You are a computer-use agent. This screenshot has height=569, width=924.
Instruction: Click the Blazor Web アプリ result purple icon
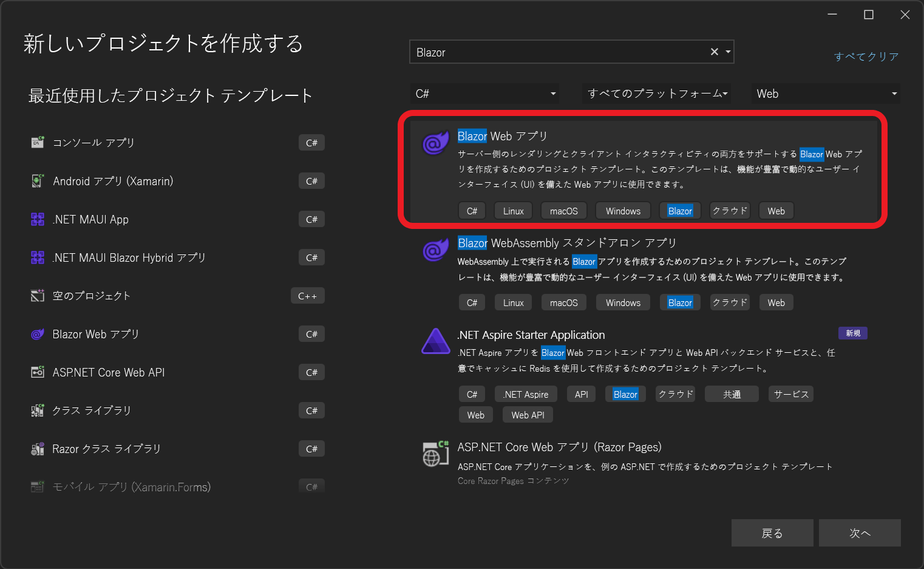tap(435, 143)
